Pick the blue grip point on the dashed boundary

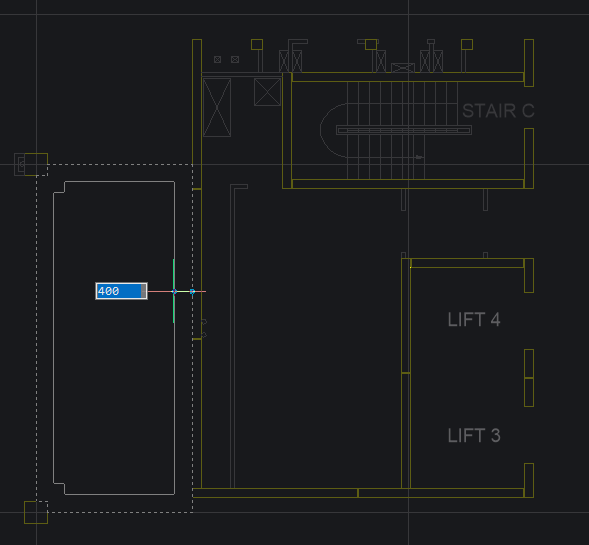(x=192, y=291)
